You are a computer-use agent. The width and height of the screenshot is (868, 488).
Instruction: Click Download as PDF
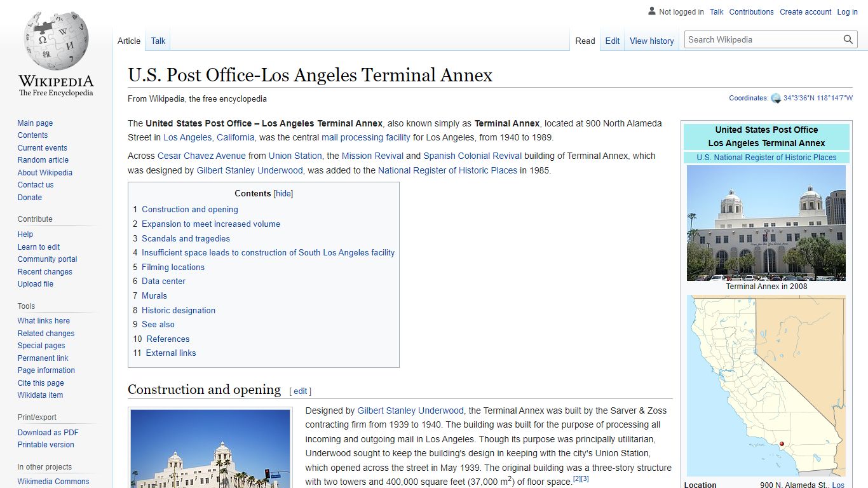click(48, 433)
